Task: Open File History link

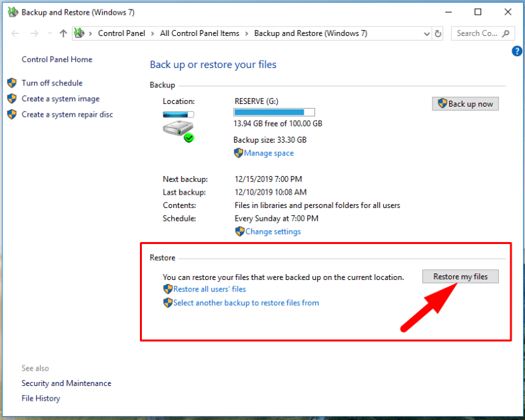Action: (41, 399)
